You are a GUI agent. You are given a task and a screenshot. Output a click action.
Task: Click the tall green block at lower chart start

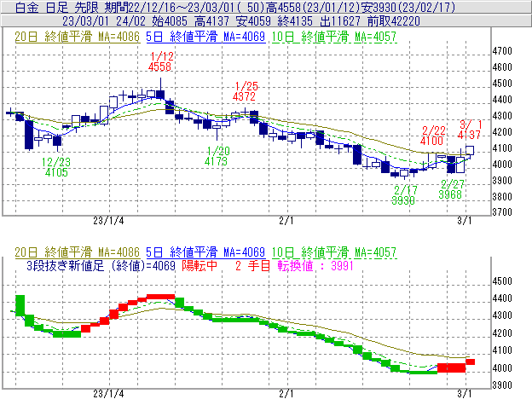click(x=20, y=305)
